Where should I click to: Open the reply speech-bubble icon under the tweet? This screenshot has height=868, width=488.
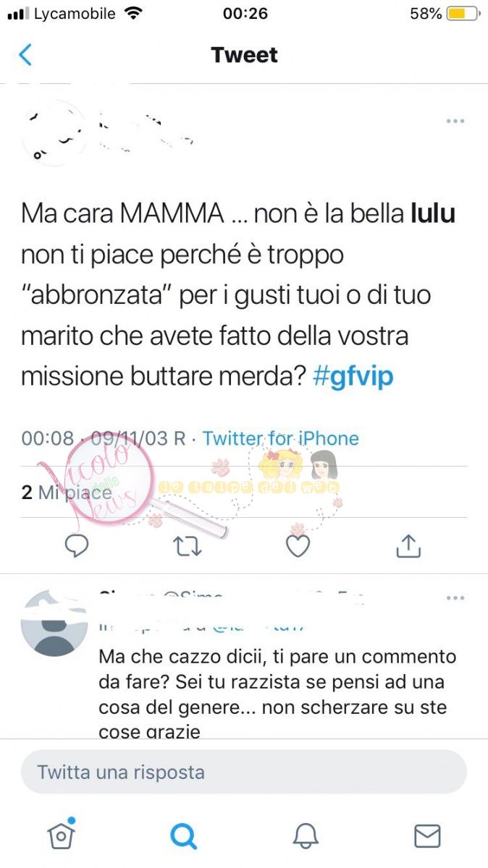click(77, 546)
